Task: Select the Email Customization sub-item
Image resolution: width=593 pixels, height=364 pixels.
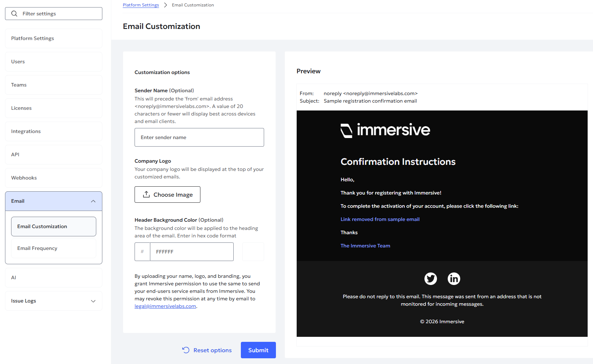Action: pyautogui.click(x=54, y=226)
